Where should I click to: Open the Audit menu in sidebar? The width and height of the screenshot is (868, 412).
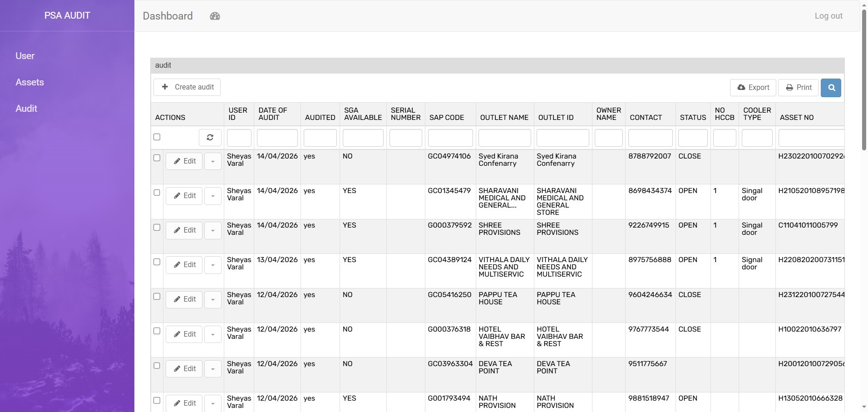[26, 109]
